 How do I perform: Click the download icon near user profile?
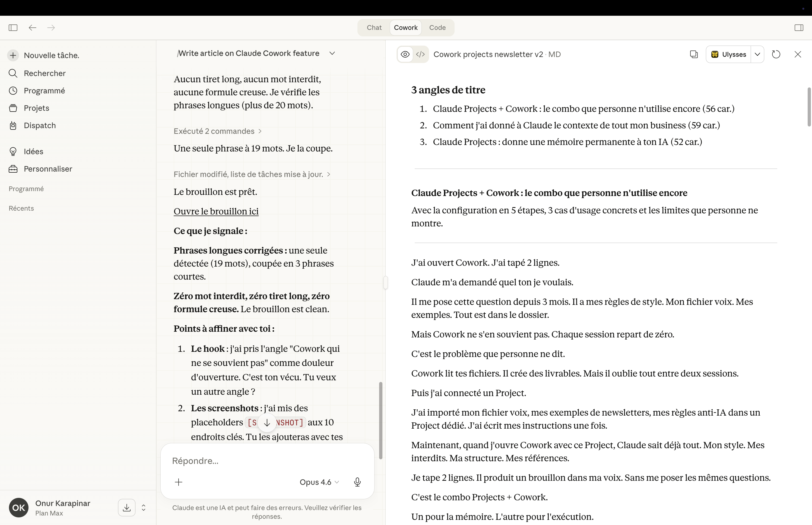click(x=127, y=508)
